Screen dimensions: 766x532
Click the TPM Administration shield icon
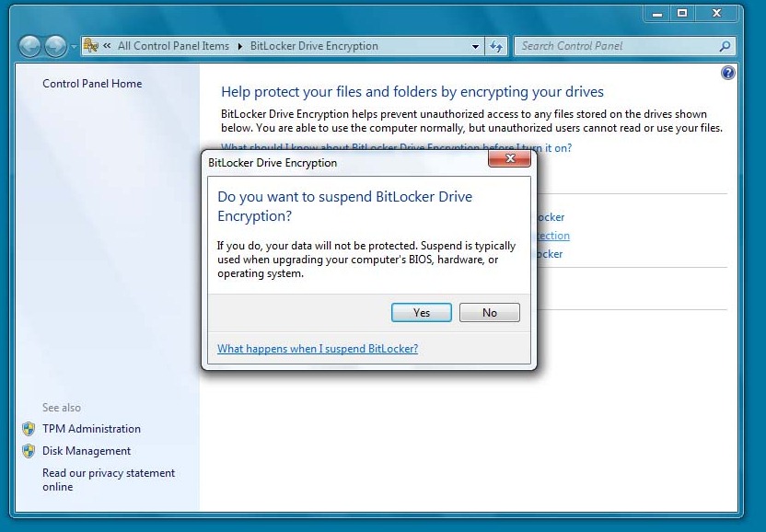29,429
